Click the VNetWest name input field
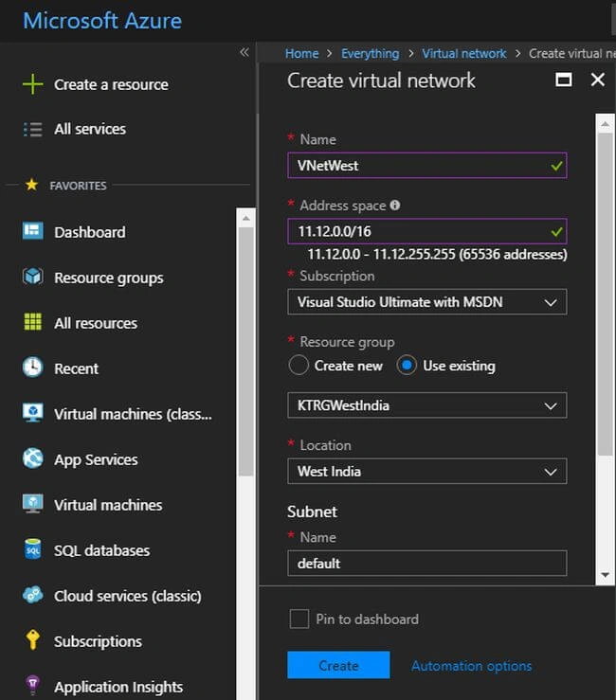Screen dimensions: 616x700 (x=427, y=165)
